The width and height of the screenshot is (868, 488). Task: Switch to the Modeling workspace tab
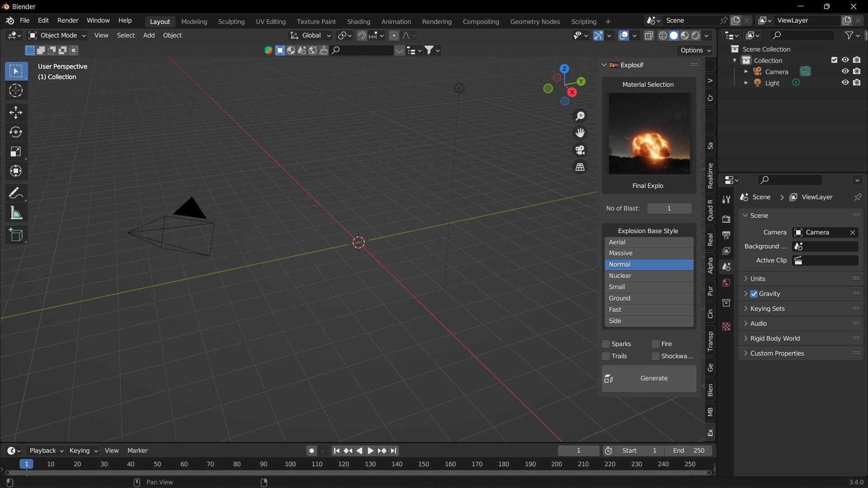[194, 22]
